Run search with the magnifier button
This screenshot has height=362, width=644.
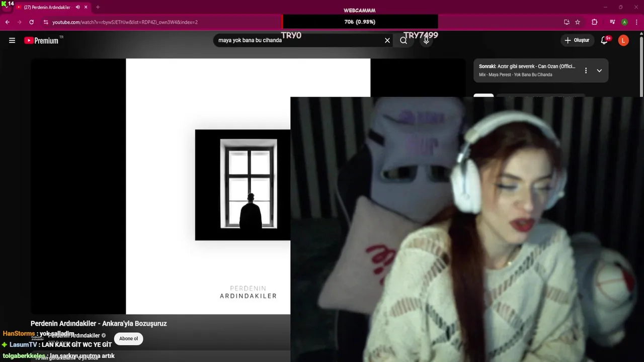[404, 40]
